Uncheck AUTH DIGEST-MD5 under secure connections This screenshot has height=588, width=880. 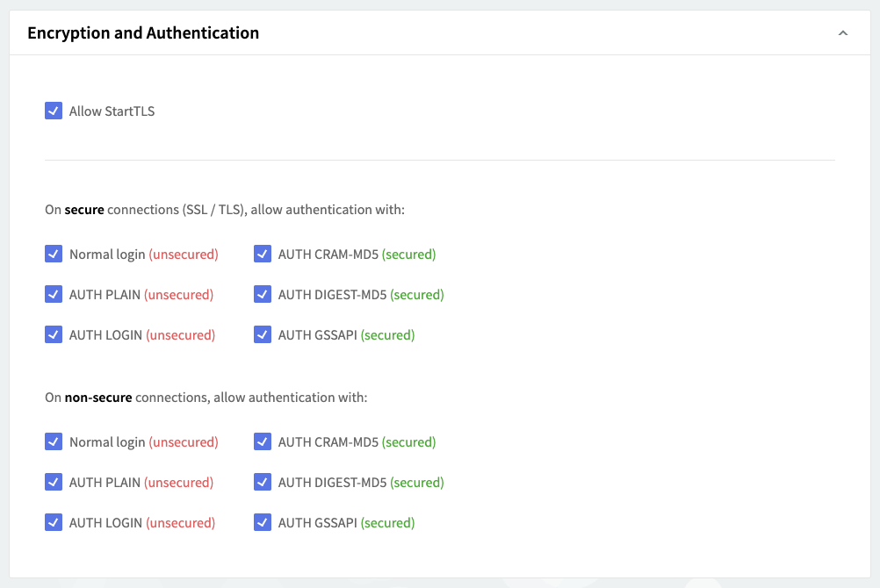pos(263,294)
